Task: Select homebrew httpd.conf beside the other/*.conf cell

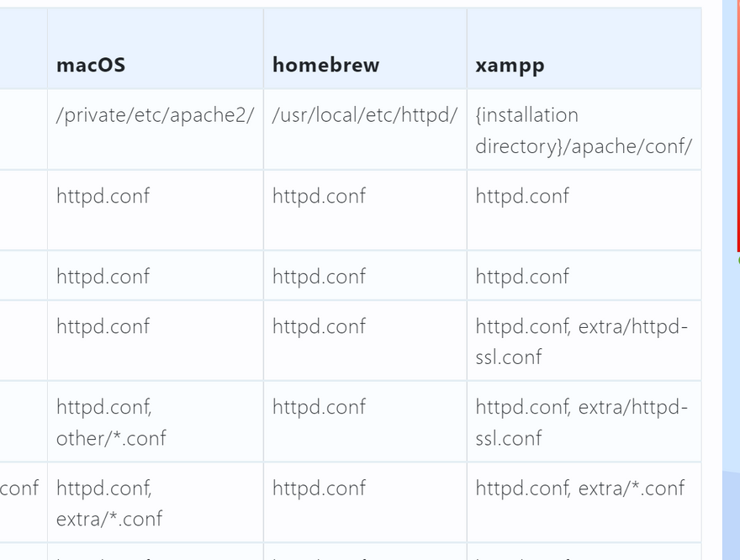Action: pyautogui.click(x=319, y=407)
